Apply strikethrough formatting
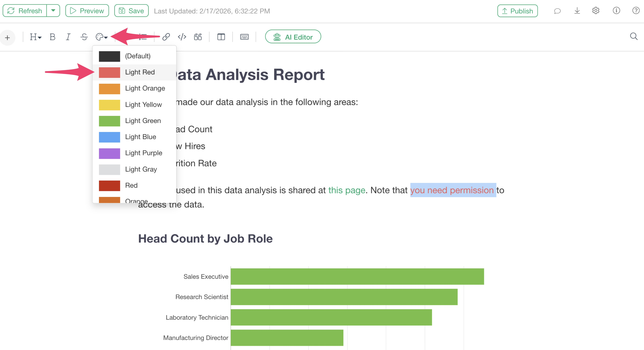Image resolution: width=644 pixels, height=350 pixels. point(84,37)
